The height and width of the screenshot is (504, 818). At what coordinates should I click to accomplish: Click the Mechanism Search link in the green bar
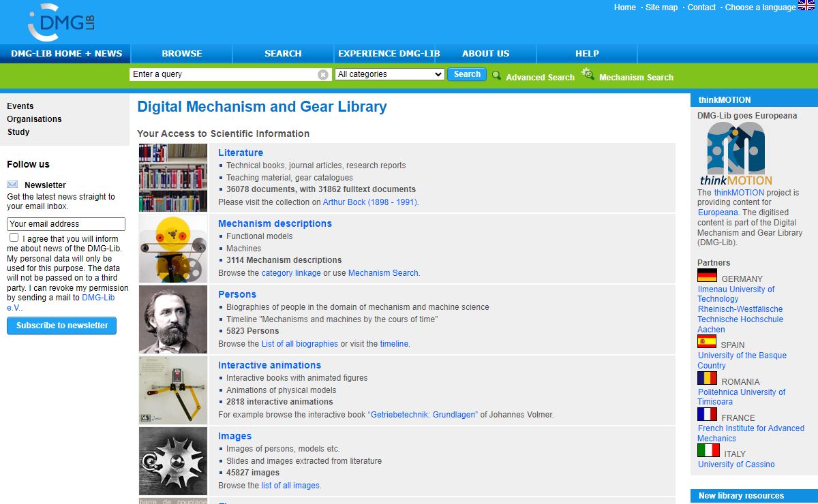(636, 78)
